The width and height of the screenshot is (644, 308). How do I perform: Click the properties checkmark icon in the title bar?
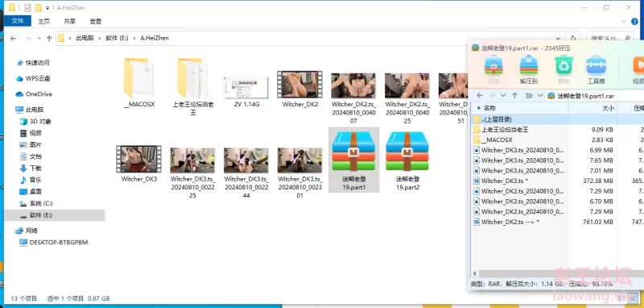point(27,7)
